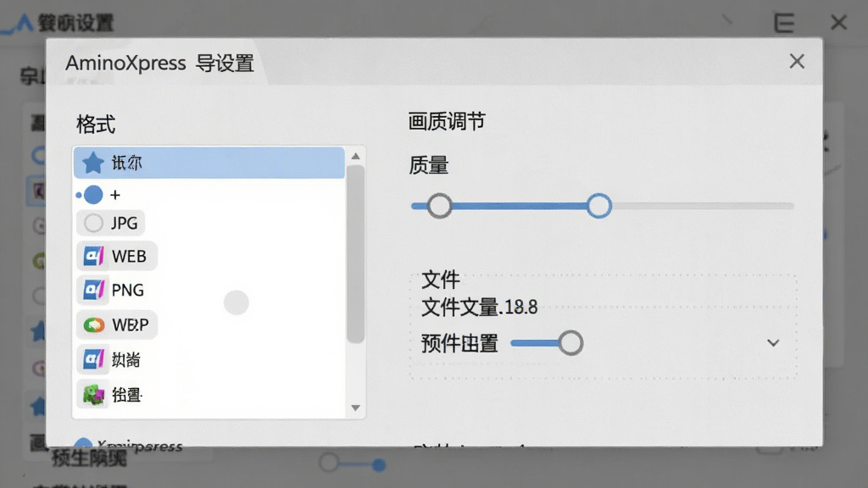Select the JPG text label
The image size is (868, 488).
(x=124, y=223)
